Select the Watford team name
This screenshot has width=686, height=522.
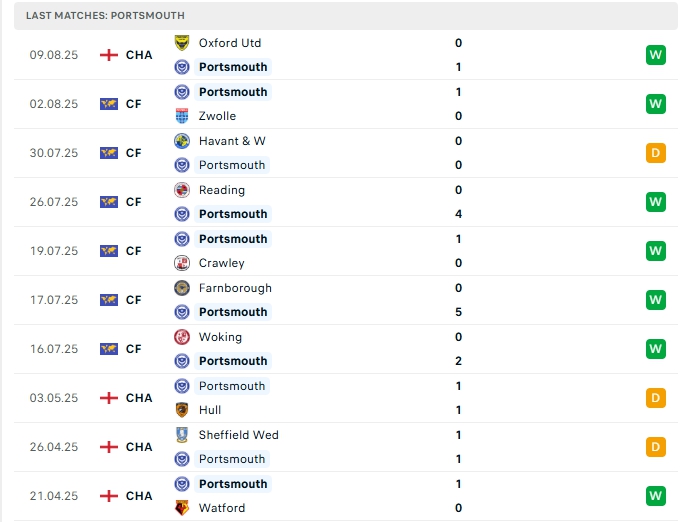click(221, 508)
